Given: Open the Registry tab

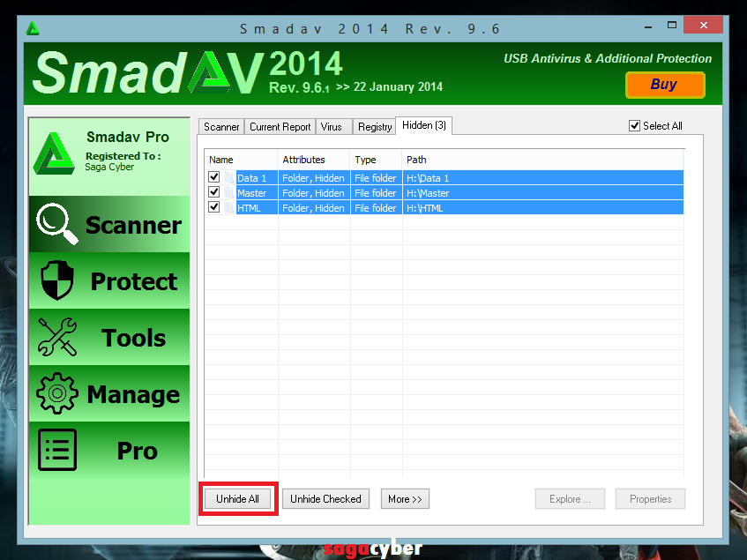Looking at the screenshot, I should pyautogui.click(x=375, y=127).
